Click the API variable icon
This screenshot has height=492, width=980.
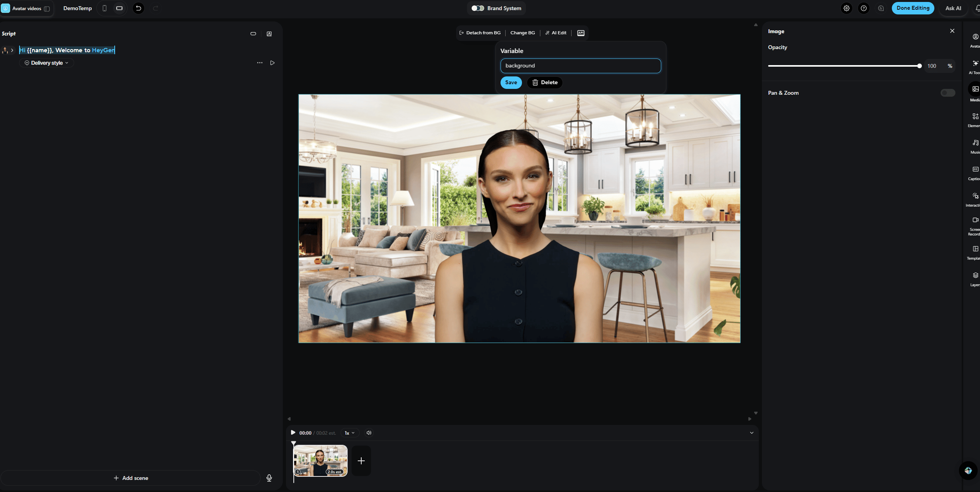[581, 33]
